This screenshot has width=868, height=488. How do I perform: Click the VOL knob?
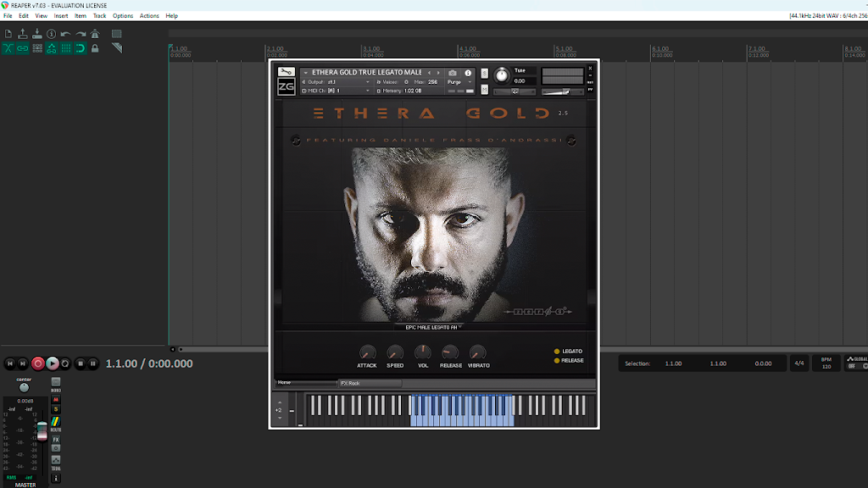(423, 352)
